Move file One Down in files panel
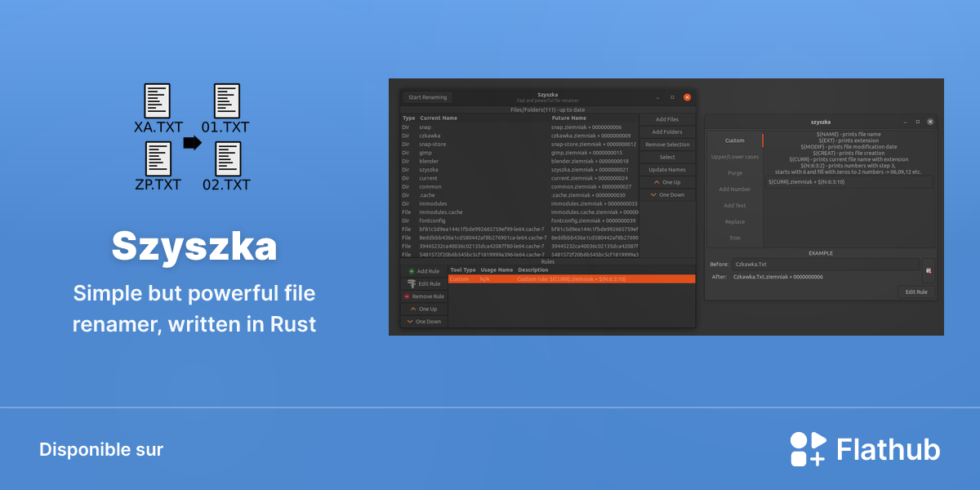This screenshot has height=490, width=980. 667,195
